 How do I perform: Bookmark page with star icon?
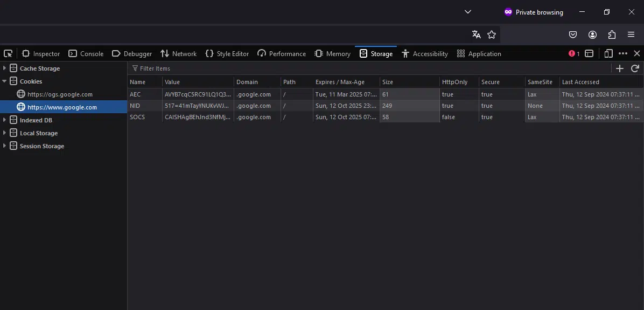coord(492,35)
